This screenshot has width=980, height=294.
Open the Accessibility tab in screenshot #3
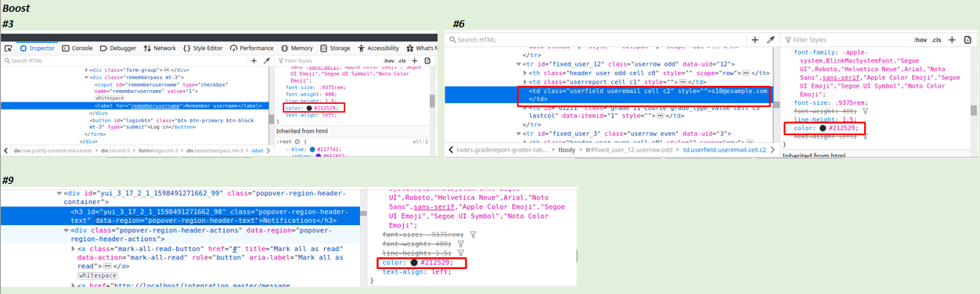point(378,48)
